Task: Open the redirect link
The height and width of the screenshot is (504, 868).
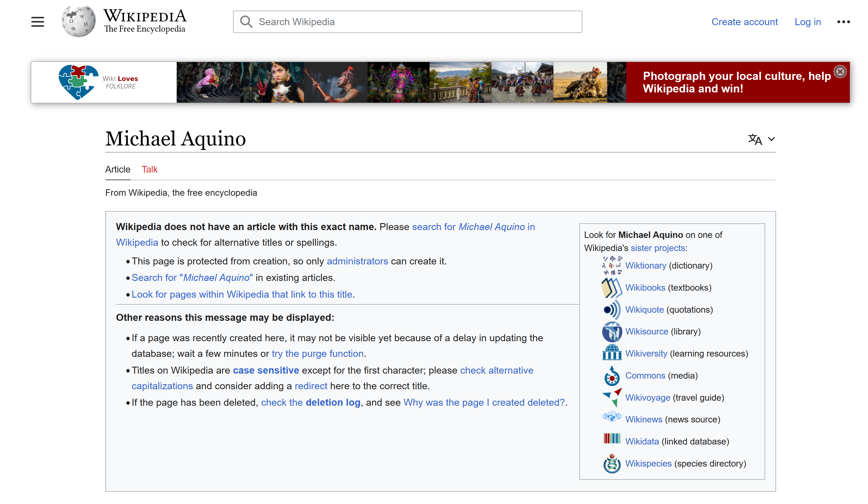Action: click(x=311, y=386)
